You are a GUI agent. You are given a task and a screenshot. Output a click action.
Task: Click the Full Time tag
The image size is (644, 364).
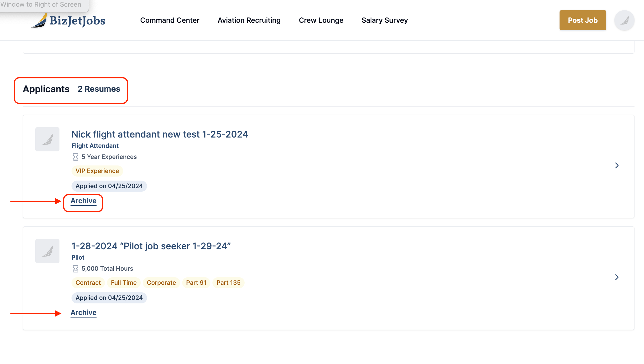point(123,283)
